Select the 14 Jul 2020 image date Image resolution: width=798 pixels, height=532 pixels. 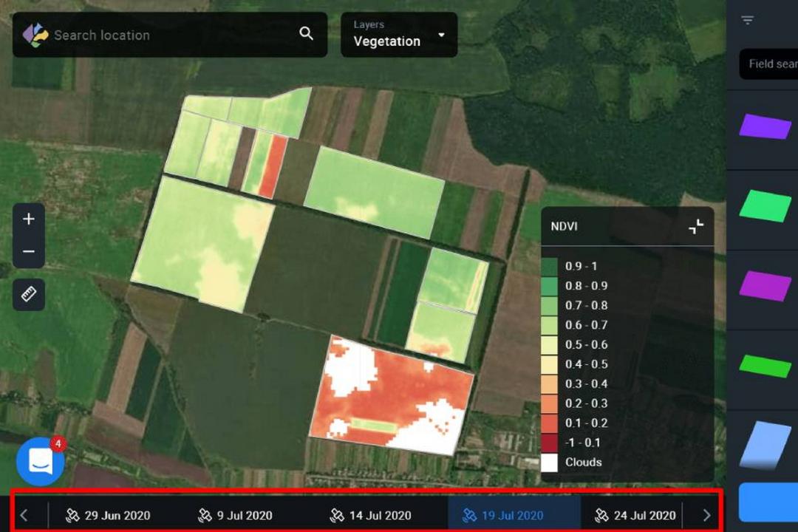coord(370,515)
